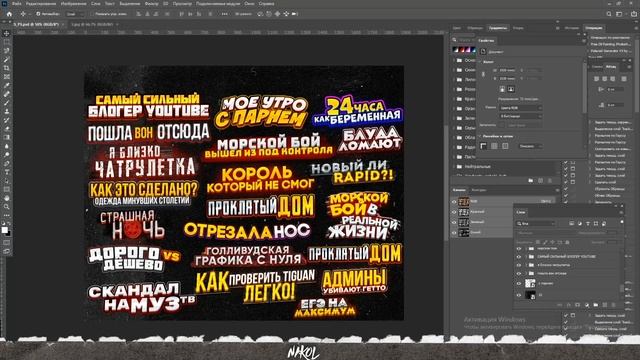
Task: Filter layers by pixel layers icon
Action: pos(571,224)
